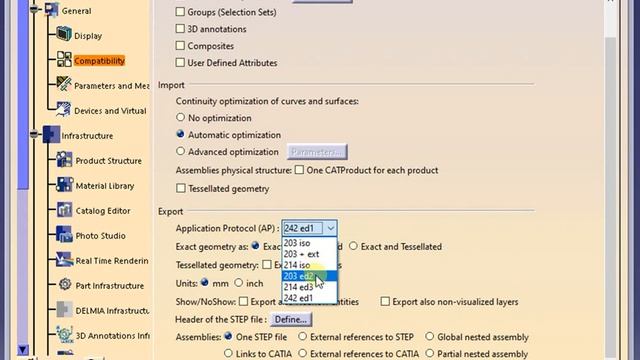The height and width of the screenshot is (360, 640).
Task: Click the Photo Studio icon
Action: tap(64, 235)
